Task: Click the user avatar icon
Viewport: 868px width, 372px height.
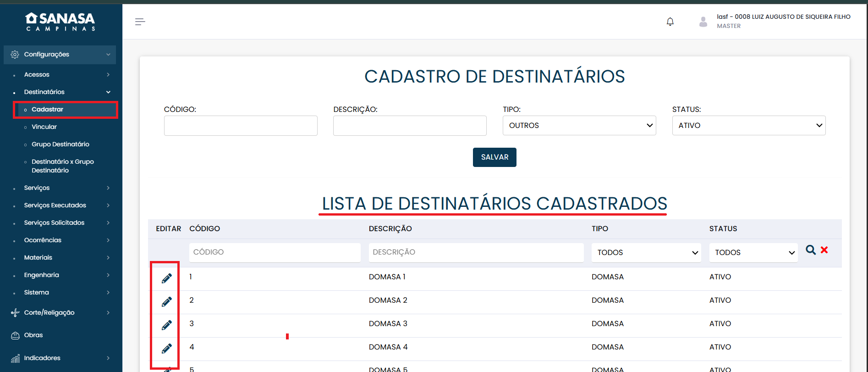Action: (x=703, y=22)
